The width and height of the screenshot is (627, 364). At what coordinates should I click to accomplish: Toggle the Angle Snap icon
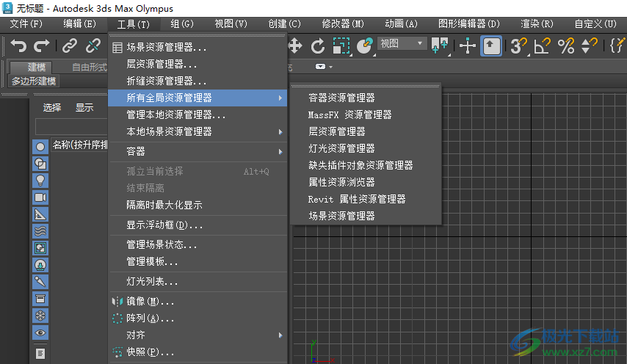[543, 46]
